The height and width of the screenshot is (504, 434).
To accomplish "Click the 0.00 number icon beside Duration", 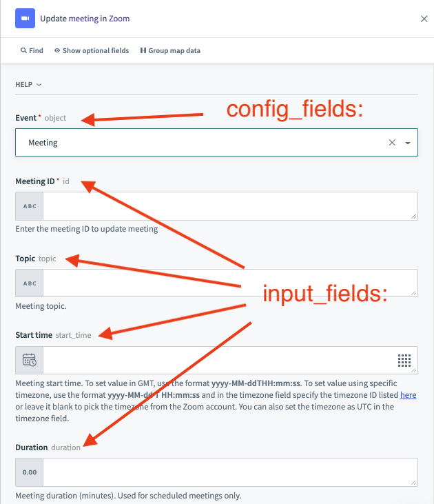I will click(30, 472).
